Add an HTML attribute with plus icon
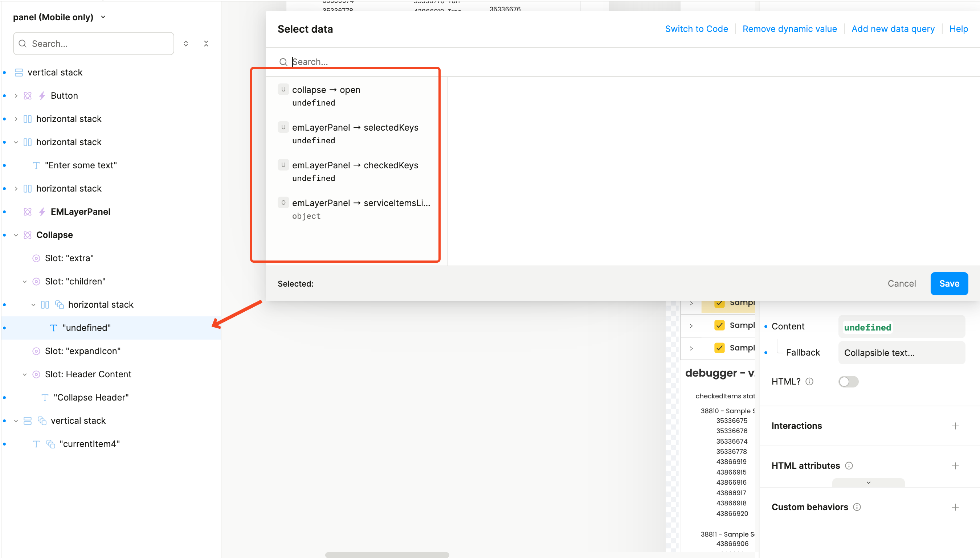The width and height of the screenshot is (980, 558). pos(955,465)
